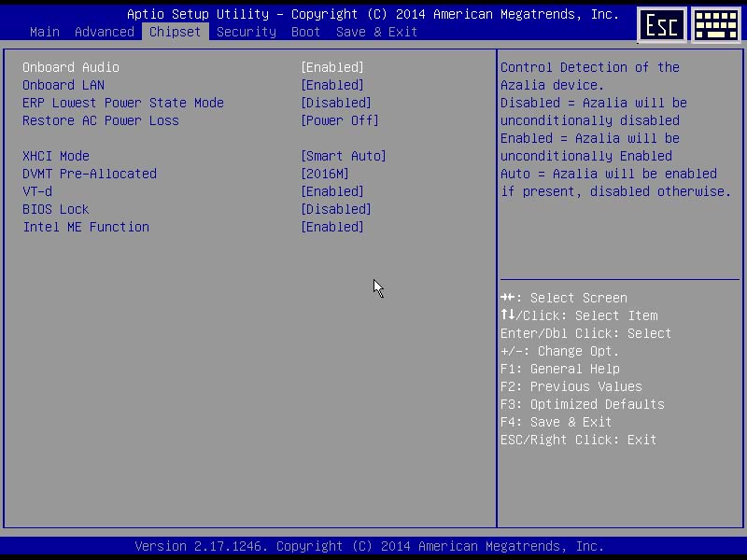Viewport: 747px width, 560px height.
Task: Go to the Security tab
Action: pyautogui.click(x=247, y=32)
